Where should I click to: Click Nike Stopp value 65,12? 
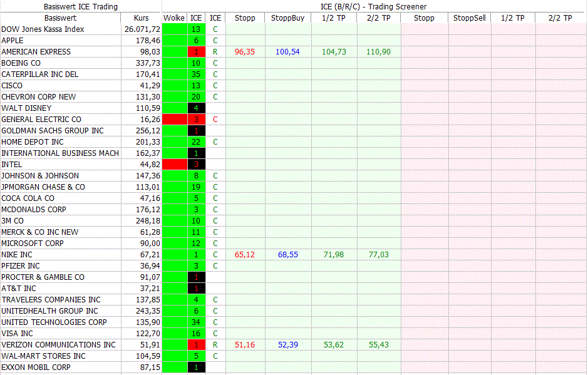pos(244,255)
